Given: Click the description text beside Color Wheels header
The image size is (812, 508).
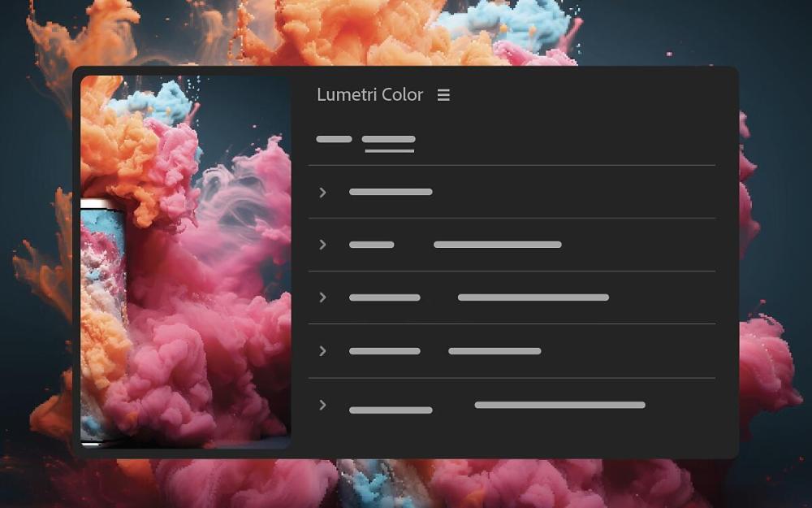Looking at the screenshot, I should [495, 350].
